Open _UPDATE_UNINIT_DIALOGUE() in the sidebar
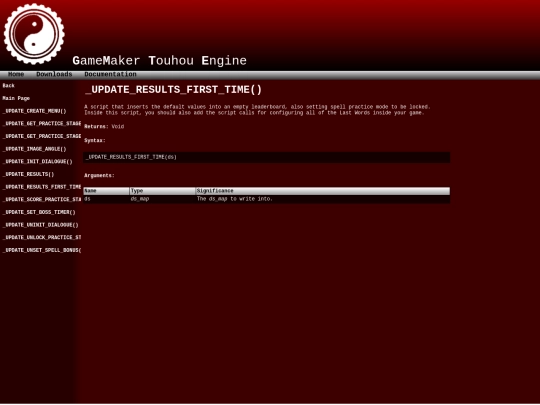The width and height of the screenshot is (540, 405). (41, 225)
